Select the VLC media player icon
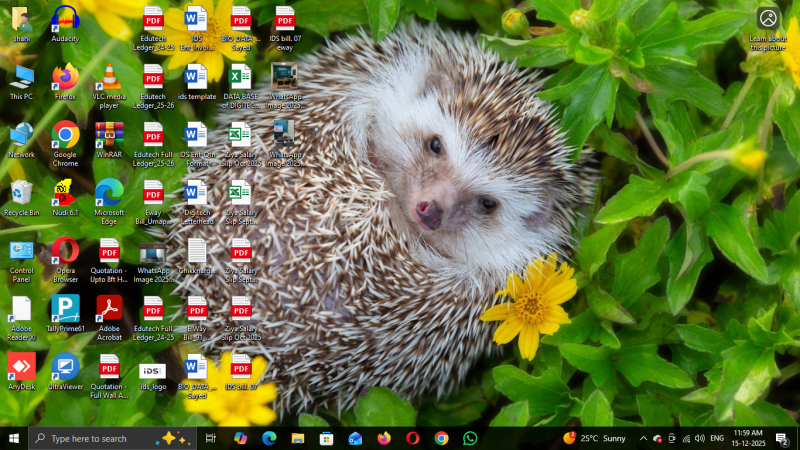 click(109, 78)
